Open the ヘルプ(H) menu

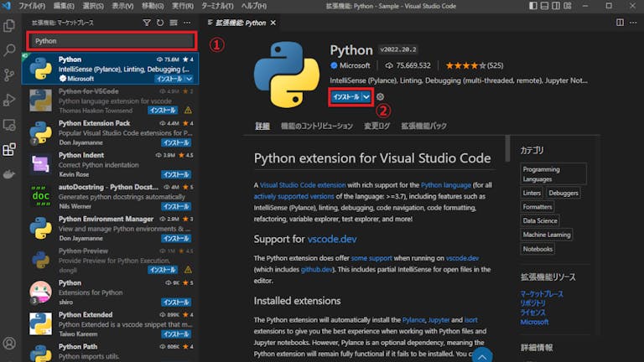(x=254, y=6)
